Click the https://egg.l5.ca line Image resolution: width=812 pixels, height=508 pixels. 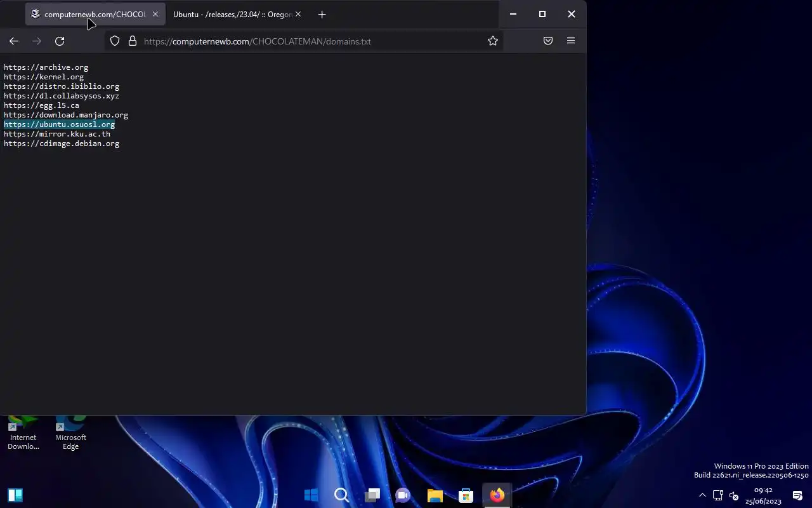[x=41, y=105]
